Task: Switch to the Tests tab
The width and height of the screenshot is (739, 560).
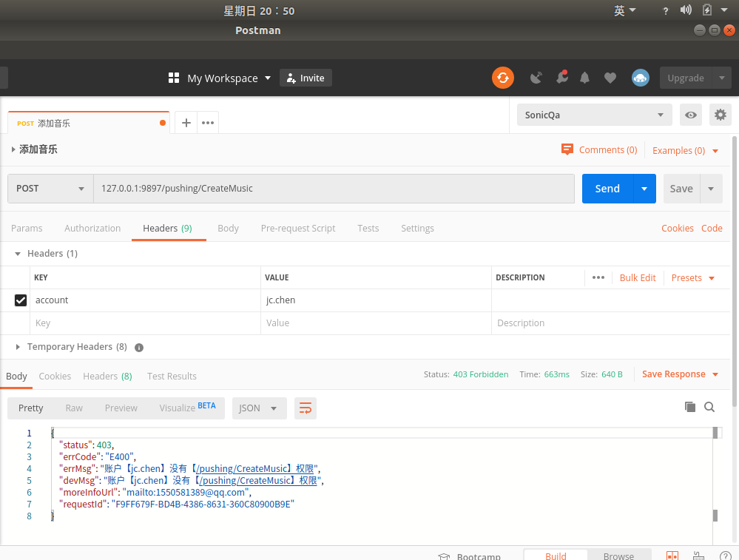Action: [368, 228]
